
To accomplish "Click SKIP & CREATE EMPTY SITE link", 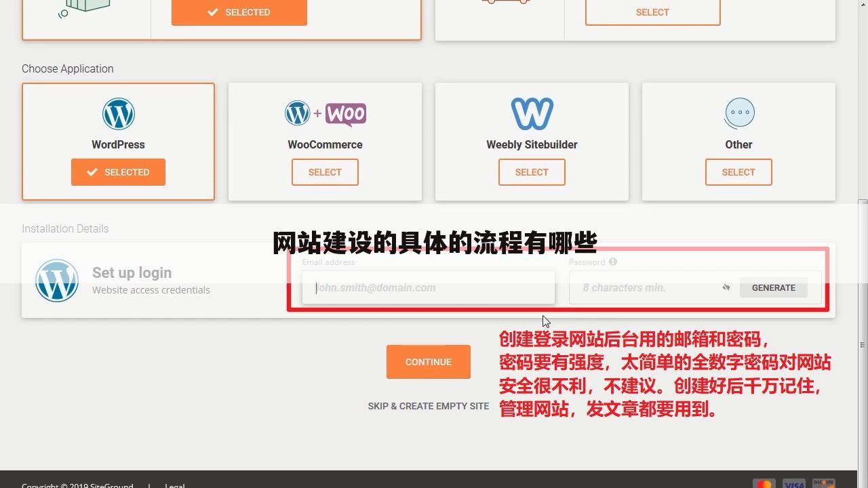I will pos(429,406).
